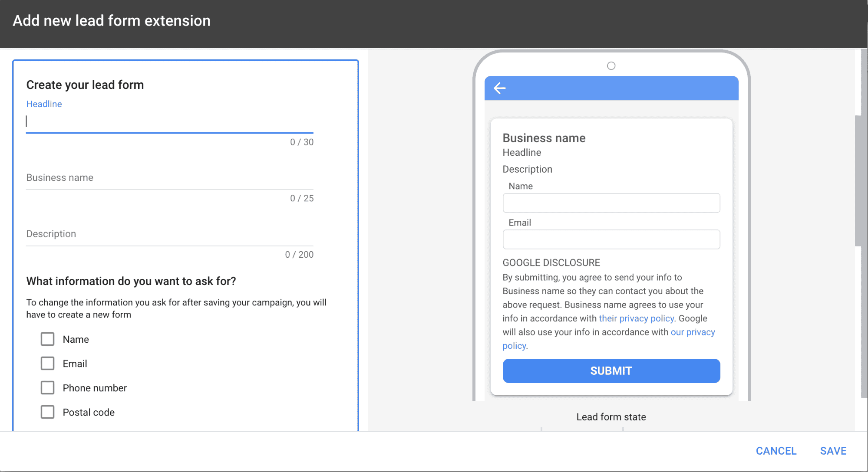Click the Email field in preview
This screenshot has height=472, width=868.
pyautogui.click(x=611, y=239)
